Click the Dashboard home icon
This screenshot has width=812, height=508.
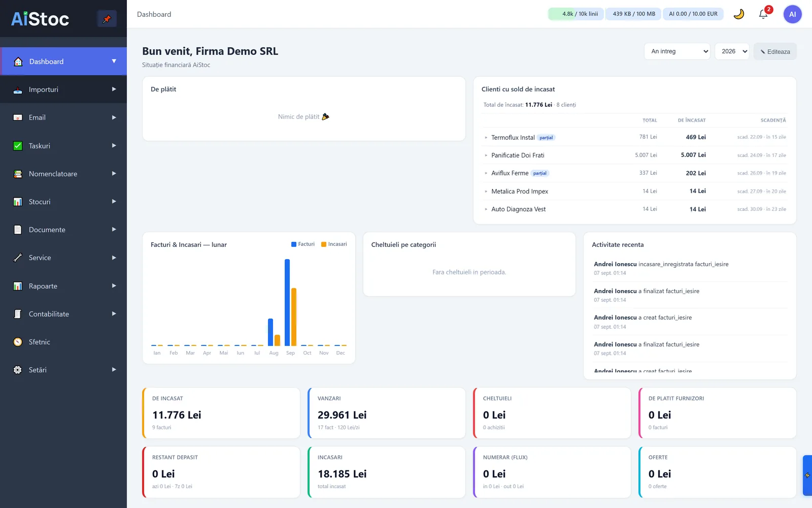pyautogui.click(x=18, y=61)
